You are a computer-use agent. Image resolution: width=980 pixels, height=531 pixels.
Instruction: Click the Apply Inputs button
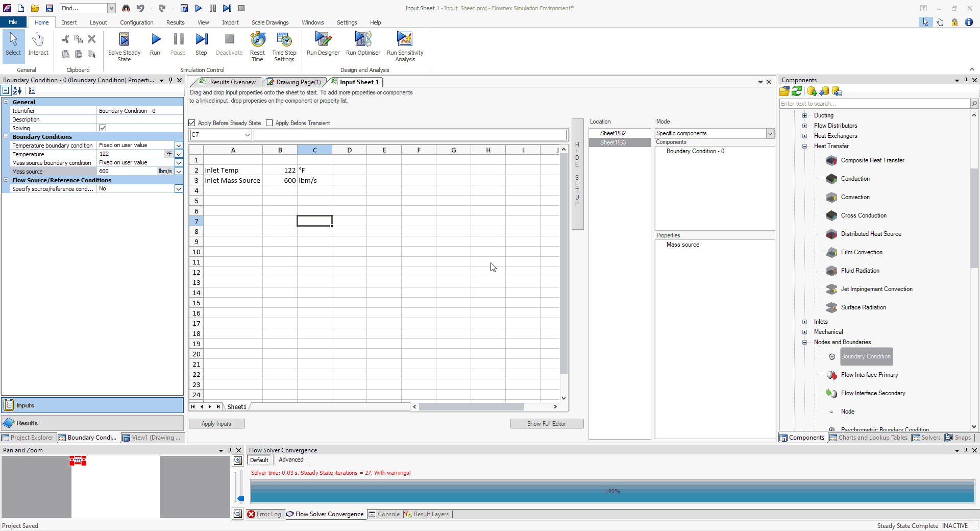(x=216, y=424)
